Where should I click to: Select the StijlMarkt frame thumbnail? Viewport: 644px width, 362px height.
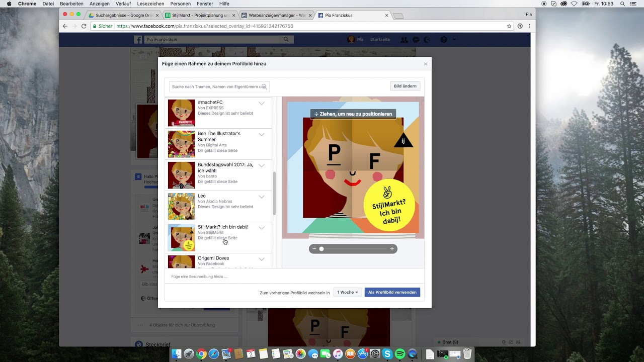[x=181, y=237]
